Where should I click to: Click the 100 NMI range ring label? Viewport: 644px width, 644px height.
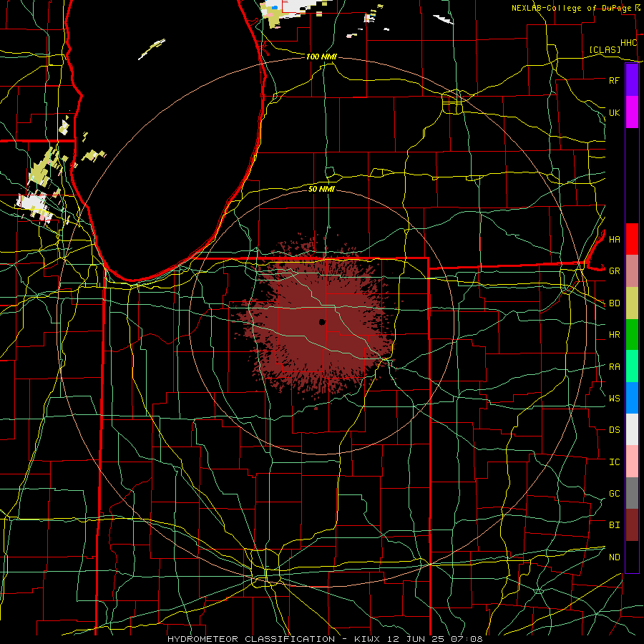(321, 57)
